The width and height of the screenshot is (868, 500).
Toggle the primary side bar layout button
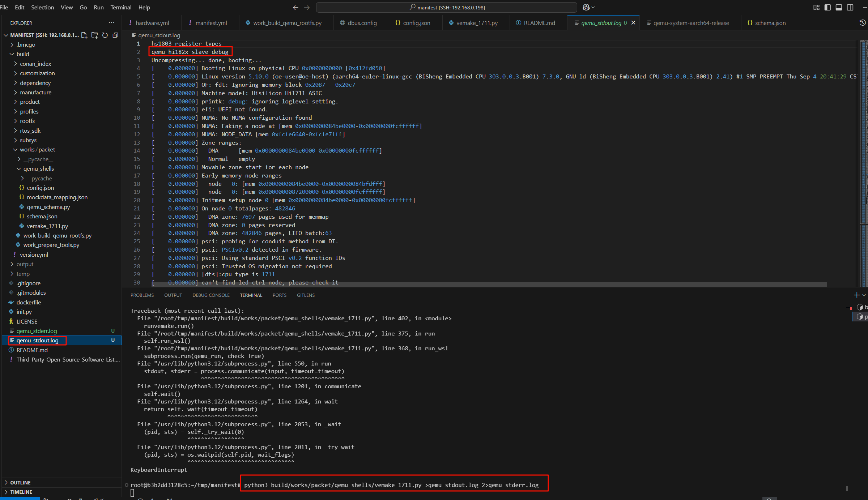[827, 7]
